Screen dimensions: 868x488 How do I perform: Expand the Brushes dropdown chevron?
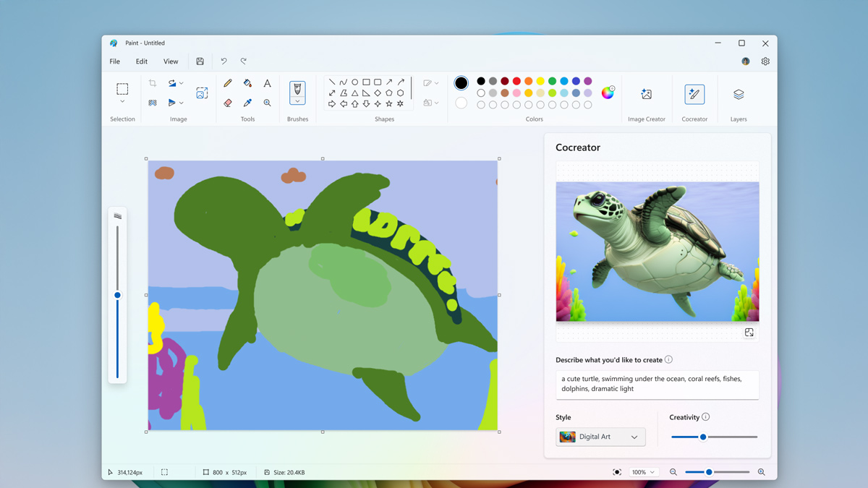click(x=297, y=101)
